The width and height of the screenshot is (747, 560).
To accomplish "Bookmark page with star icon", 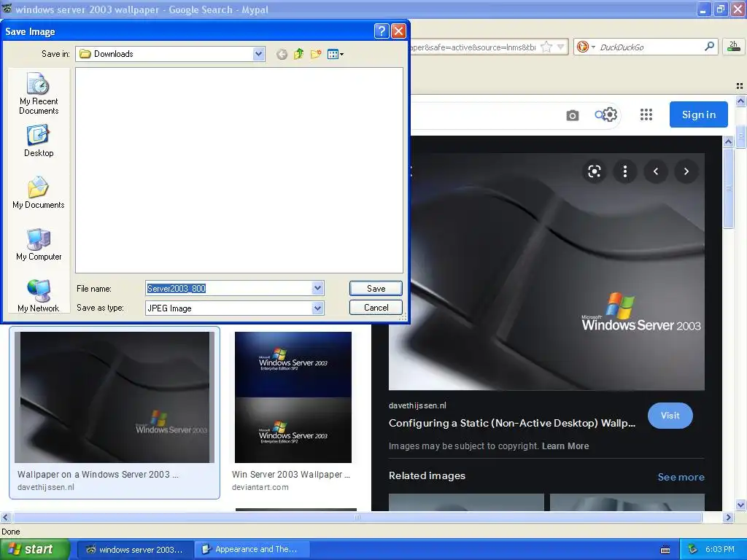I will click(x=547, y=47).
